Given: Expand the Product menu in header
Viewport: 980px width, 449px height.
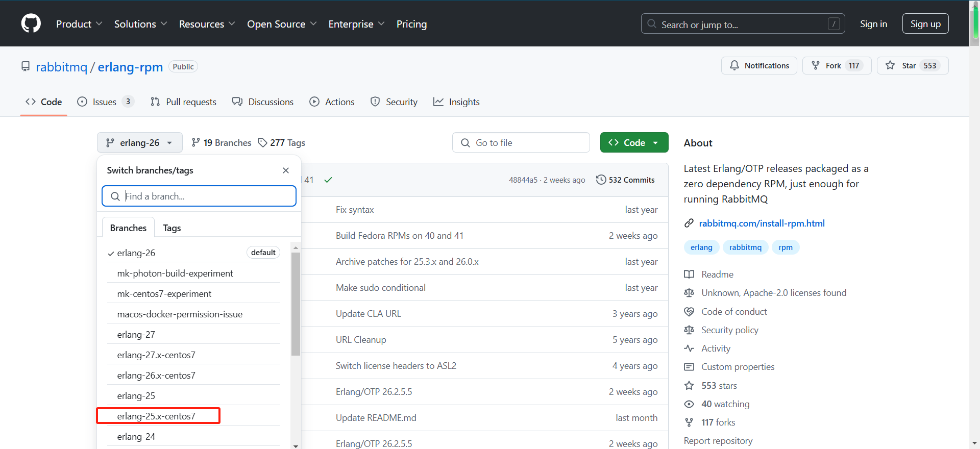Looking at the screenshot, I should click(x=79, y=24).
